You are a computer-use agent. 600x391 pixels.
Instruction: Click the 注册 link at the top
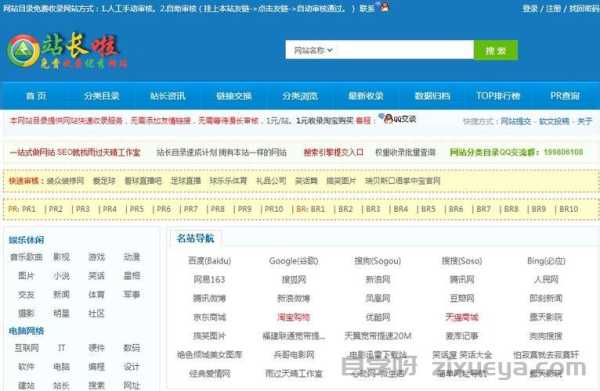coord(553,8)
